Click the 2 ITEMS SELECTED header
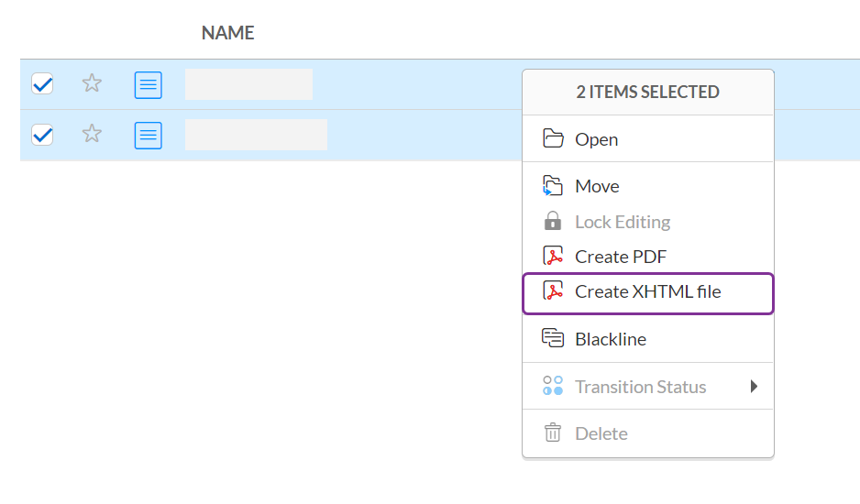The height and width of the screenshot is (504, 860). [x=647, y=92]
